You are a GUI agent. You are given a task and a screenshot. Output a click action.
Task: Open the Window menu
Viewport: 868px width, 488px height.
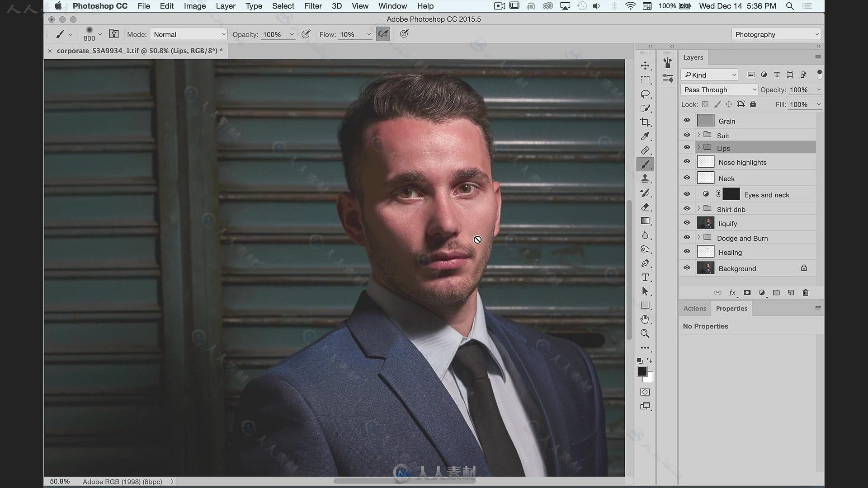[x=392, y=6]
